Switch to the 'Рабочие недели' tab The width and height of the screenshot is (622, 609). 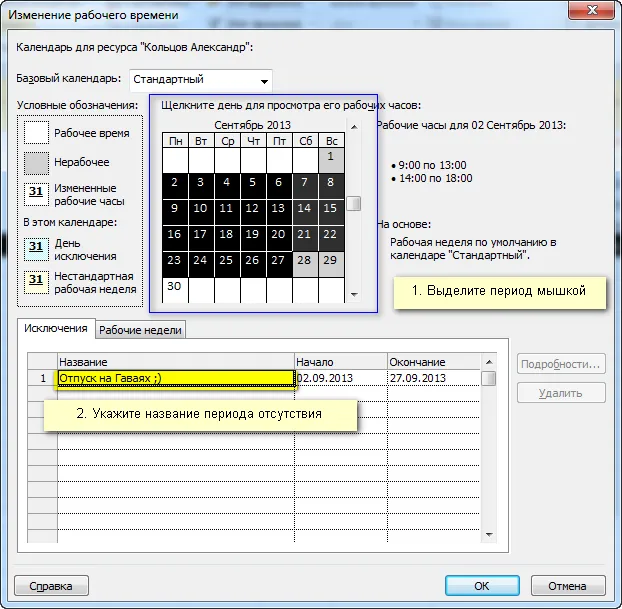140,330
